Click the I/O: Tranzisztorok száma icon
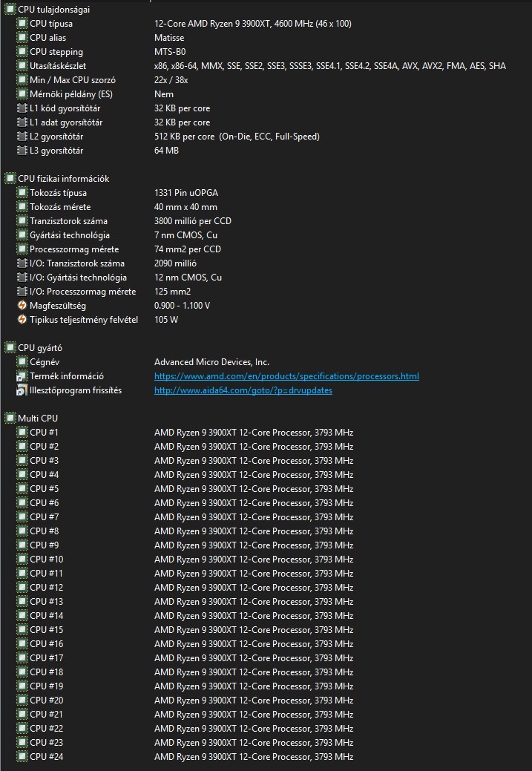532x771 pixels. (x=22, y=263)
